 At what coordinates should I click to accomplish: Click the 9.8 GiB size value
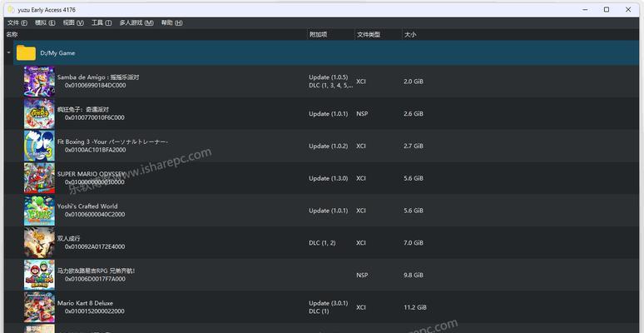click(x=414, y=275)
